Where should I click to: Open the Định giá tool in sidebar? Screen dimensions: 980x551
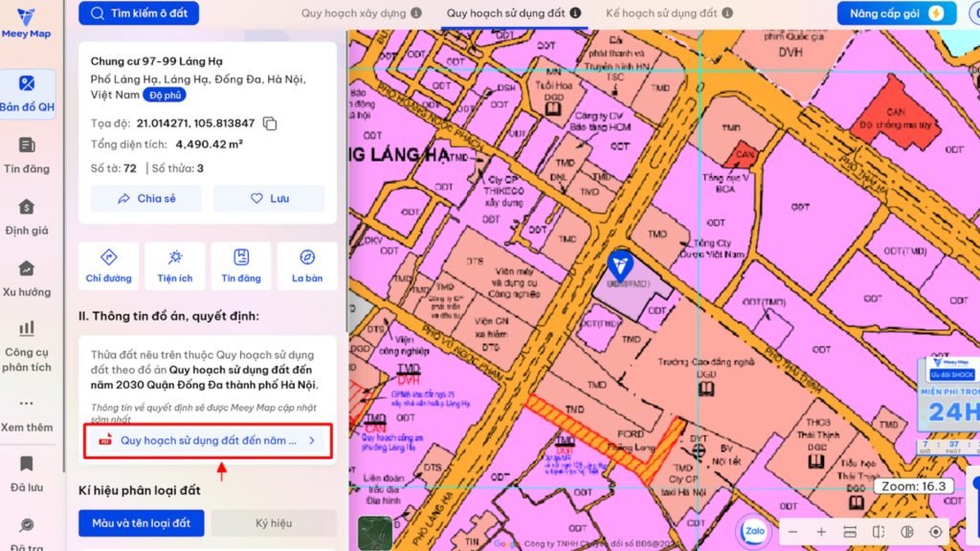(x=29, y=218)
